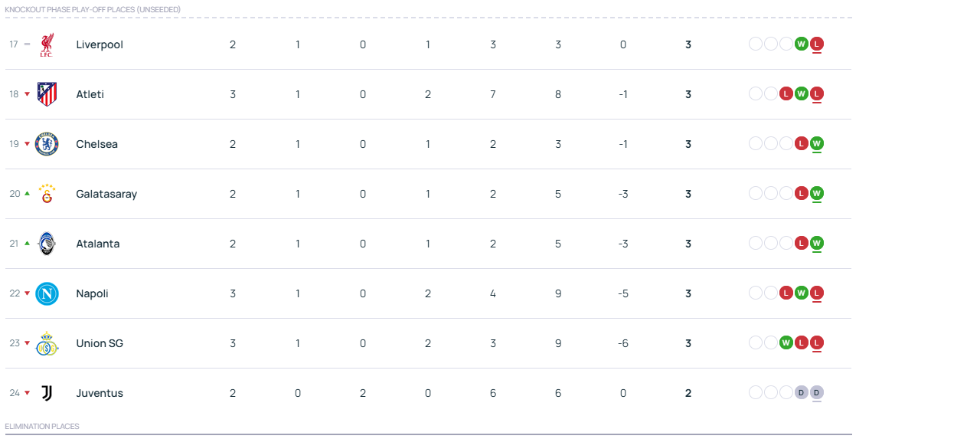980x439 pixels.
Task: Click Atalanta's red loss form badge
Action: point(802,243)
